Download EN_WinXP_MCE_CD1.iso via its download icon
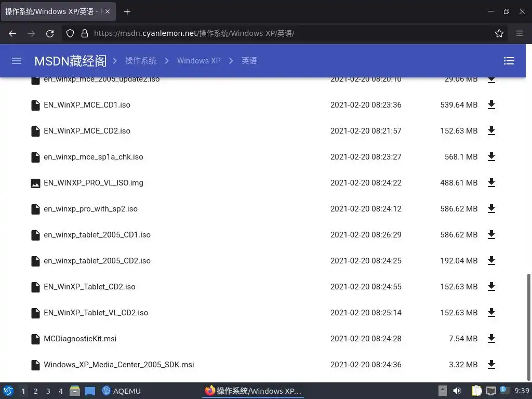This screenshot has height=399, width=532. [x=491, y=105]
